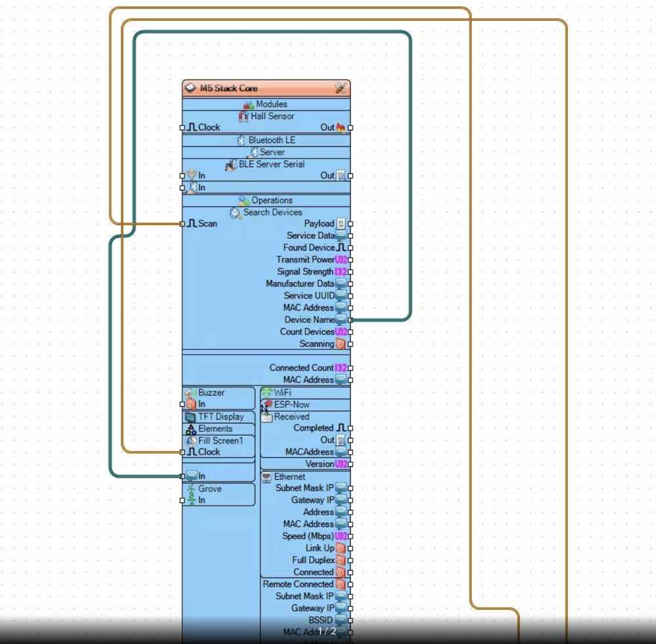This screenshot has width=656, height=644.
Task: Click the BLE Server Serial label
Action: coord(272,164)
